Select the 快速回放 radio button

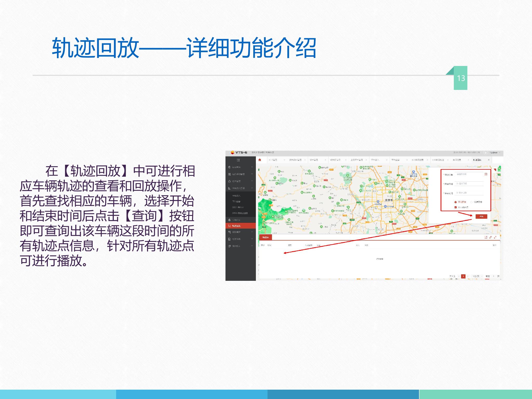tap(471, 202)
